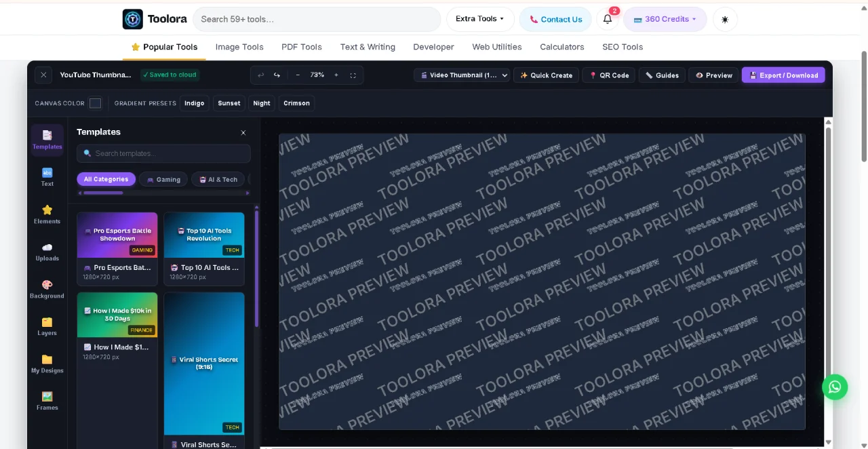The width and height of the screenshot is (868, 449).
Task: Select the Image Tools tab
Action: click(239, 47)
